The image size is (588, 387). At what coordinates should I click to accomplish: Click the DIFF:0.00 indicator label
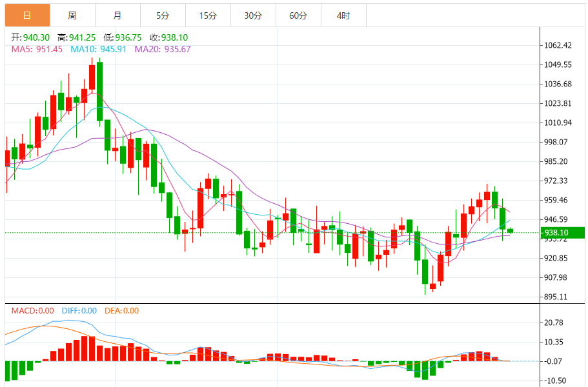(79, 311)
